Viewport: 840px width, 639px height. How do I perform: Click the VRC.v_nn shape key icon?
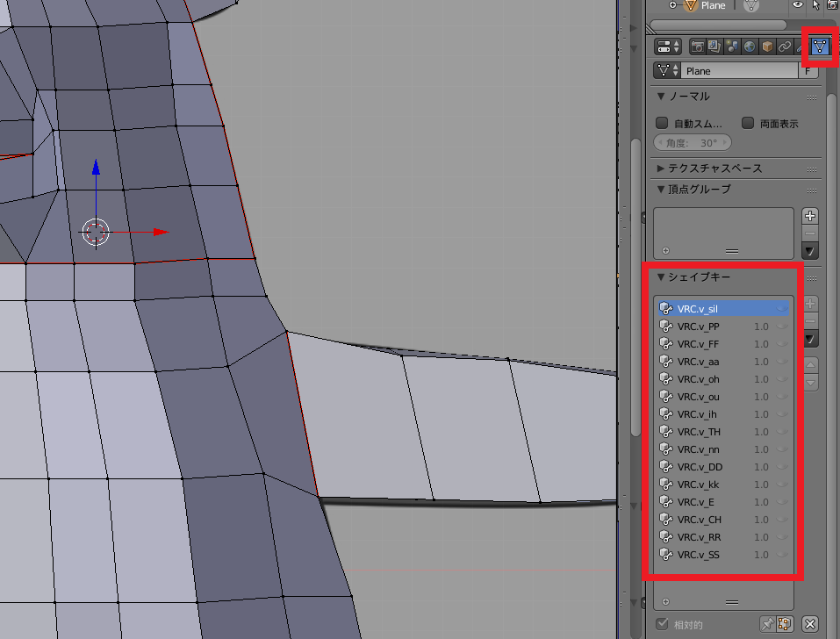point(666,449)
